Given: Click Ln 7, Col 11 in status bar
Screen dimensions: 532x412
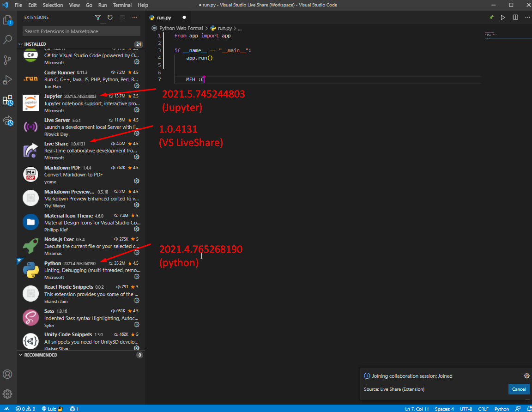Looking at the screenshot, I should (x=417, y=409).
